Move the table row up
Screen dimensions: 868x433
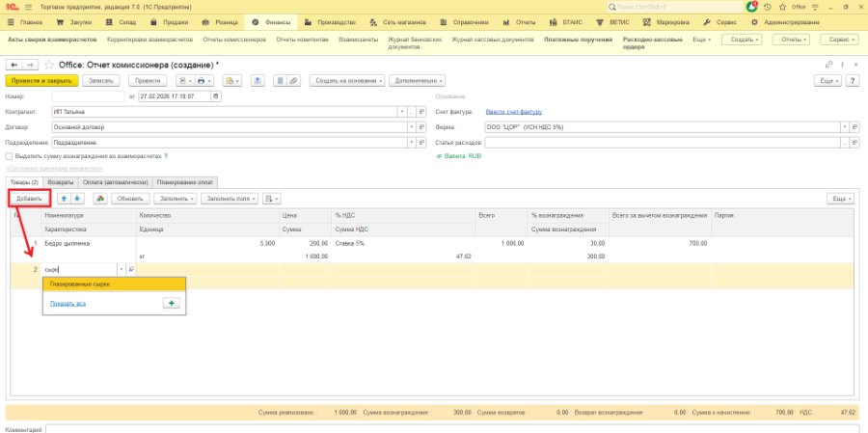coord(65,199)
